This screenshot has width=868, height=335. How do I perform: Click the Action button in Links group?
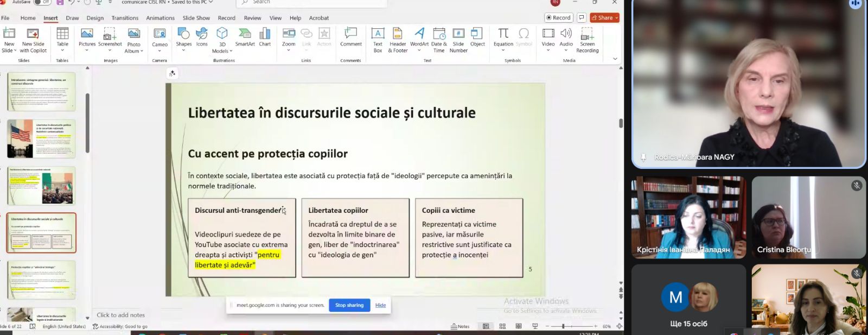click(324, 37)
